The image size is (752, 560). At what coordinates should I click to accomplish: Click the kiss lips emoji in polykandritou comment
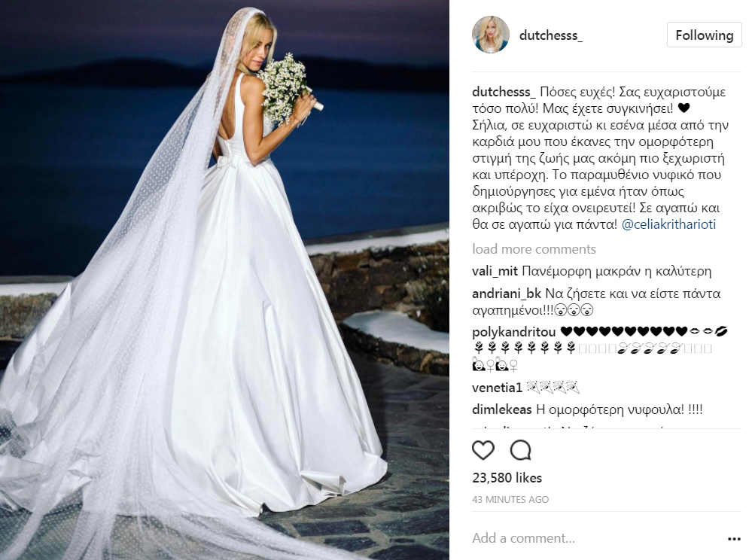click(x=721, y=331)
